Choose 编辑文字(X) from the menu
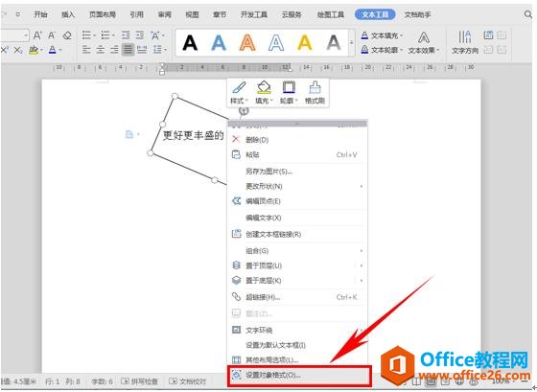The image size is (537, 392). click(x=297, y=218)
